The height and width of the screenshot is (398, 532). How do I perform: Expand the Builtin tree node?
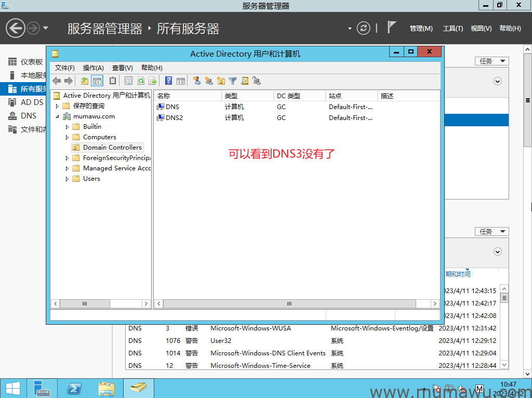pos(67,127)
